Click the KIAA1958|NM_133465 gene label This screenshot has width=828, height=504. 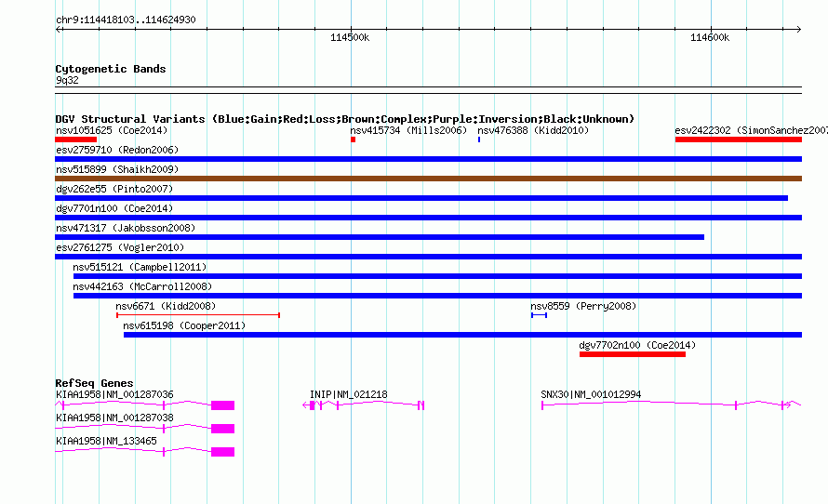(106, 441)
